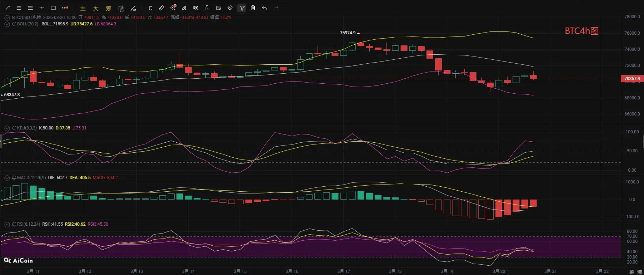Image resolution: width=644 pixels, height=275 pixels.
Task: Click the chain link icon
Action: point(230,8)
